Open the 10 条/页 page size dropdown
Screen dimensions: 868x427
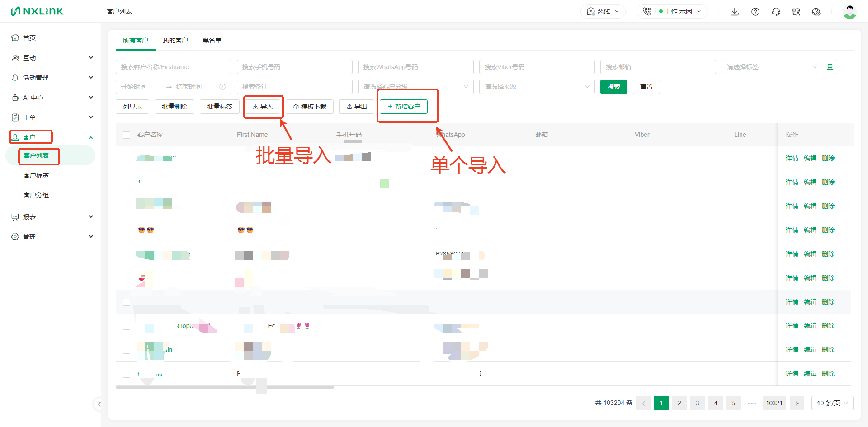coord(832,403)
